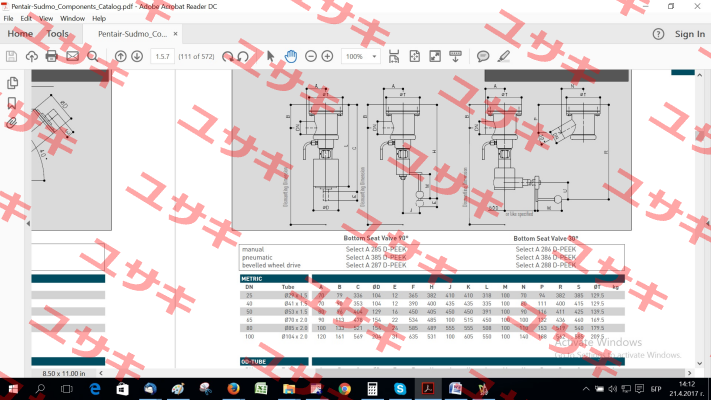Open the Find text magnifier icon
This screenshot has width=711, height=400.
(x=93, y=56)
